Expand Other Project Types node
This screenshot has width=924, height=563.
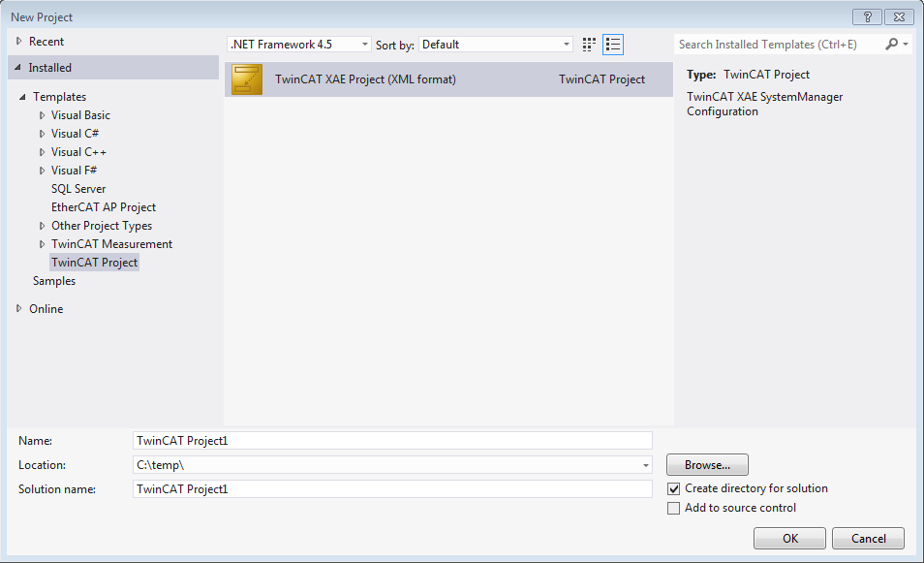(42, 226)
